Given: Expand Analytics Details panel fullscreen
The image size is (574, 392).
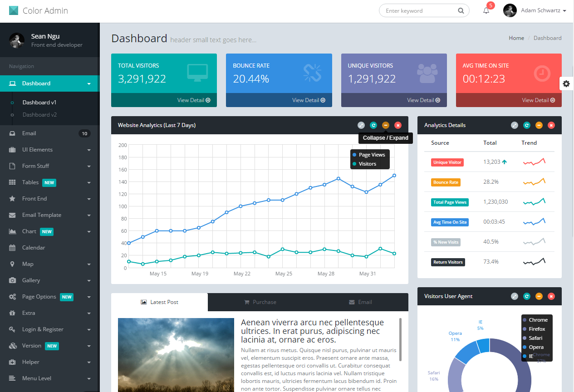Looking at the screenshot, I should pyautogui.click(x=515, y=125).
